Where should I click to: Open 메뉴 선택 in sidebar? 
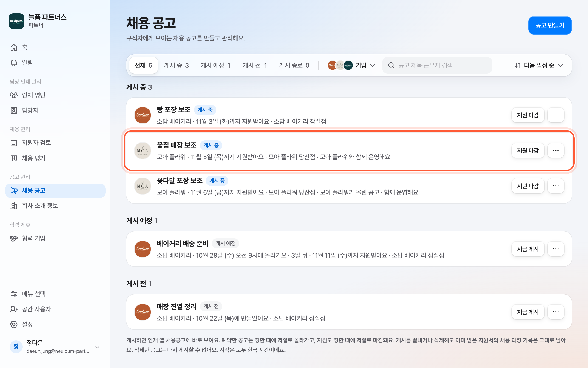tap(55, 294)
